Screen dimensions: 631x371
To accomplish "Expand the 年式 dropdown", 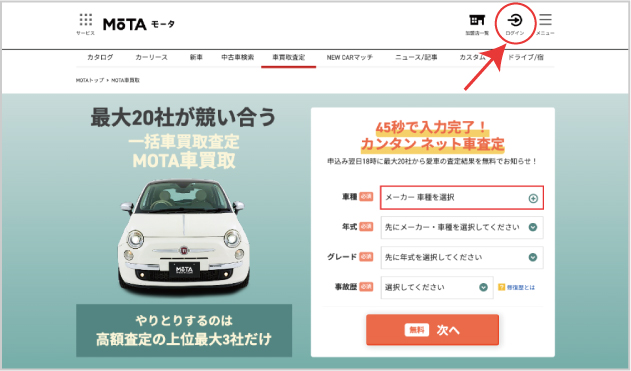I will pos(462,227).
